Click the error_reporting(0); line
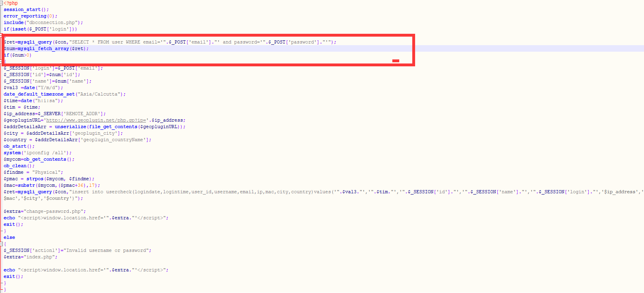Viewport: 644px width, 293px height. (30, 16)
